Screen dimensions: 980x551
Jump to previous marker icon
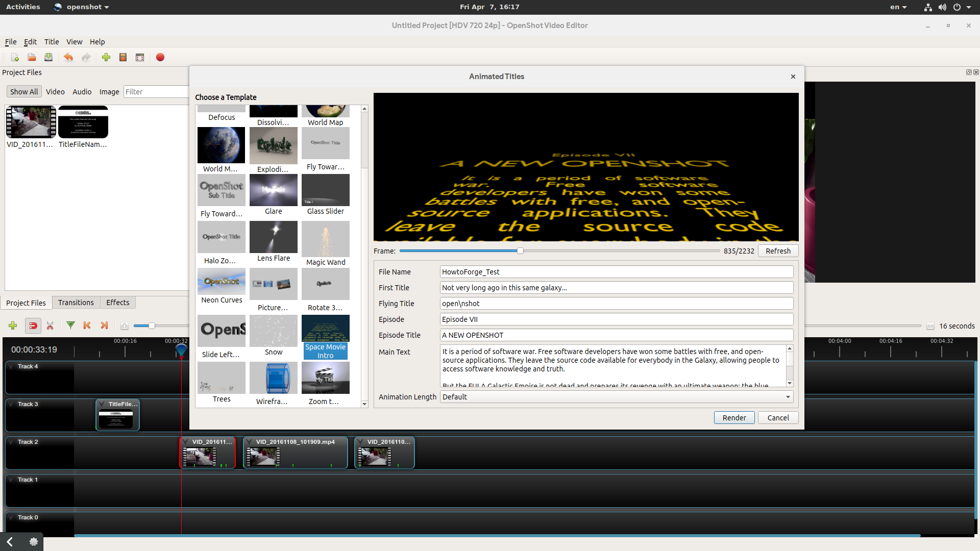[x=87, y=325]
